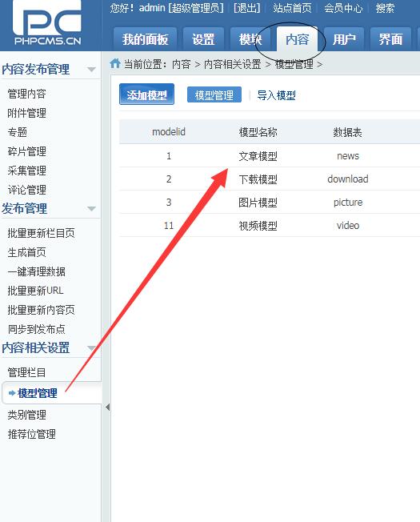Click the 添加模型 button
The height and width of the screenshot is (522, 420).
tap(146, 94)
